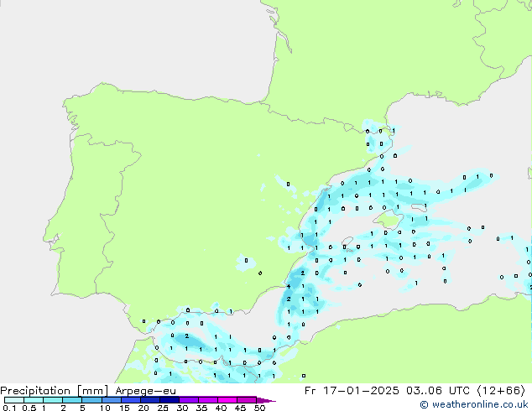Click the '0.1' legend scale label
Image resolution: width=532 pixels, height=411 pixels.
coord(9,408)
